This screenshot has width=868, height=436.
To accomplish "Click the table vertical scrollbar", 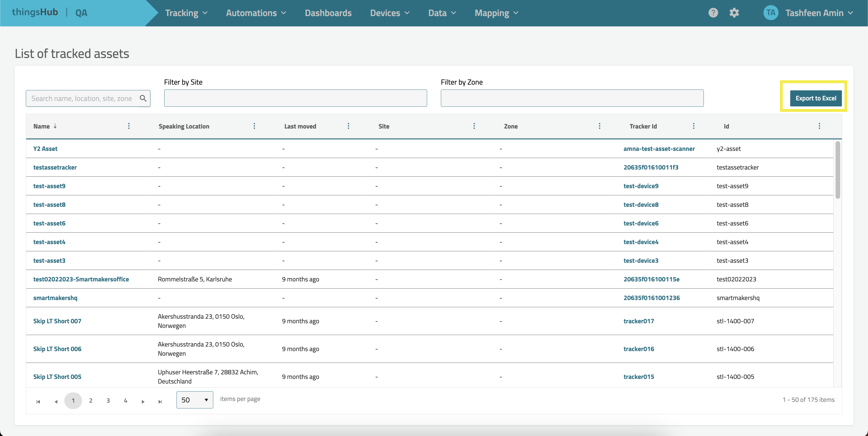I will click(x=837, y=170).
